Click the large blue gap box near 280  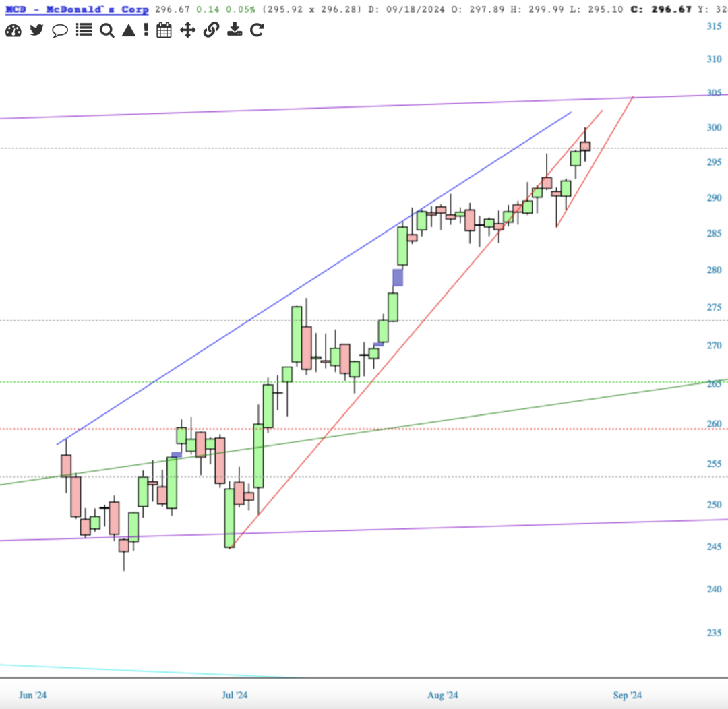click(x=398, y=278)
